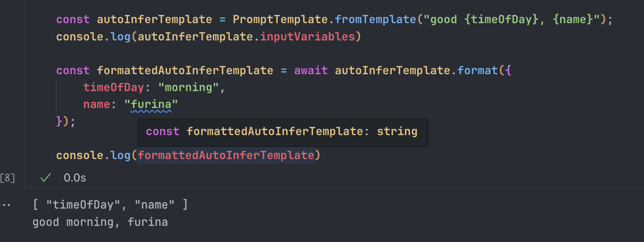Viewport: 644px width, 242px height.
Task: Click the squiggly-underlined word furina
Action: point(151,104)
